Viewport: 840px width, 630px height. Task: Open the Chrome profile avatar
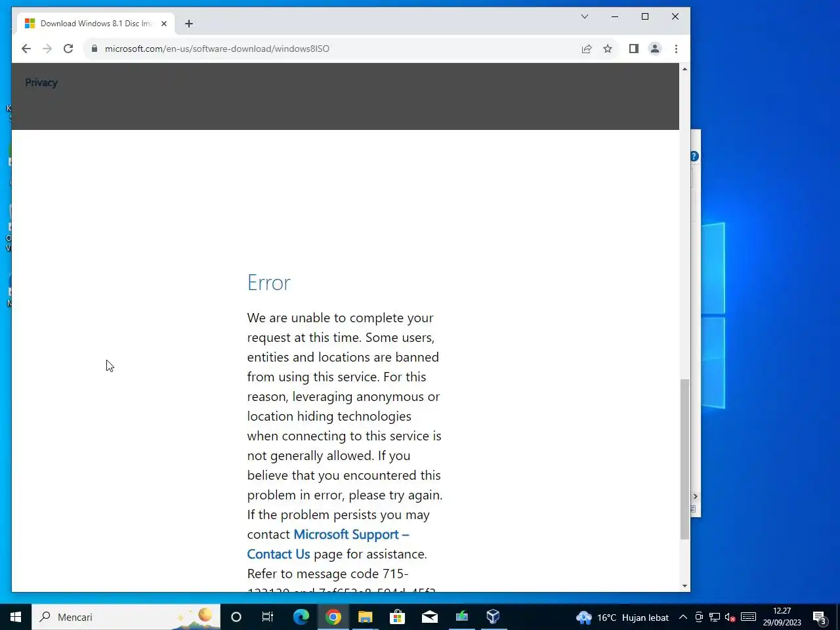(655, 49)
